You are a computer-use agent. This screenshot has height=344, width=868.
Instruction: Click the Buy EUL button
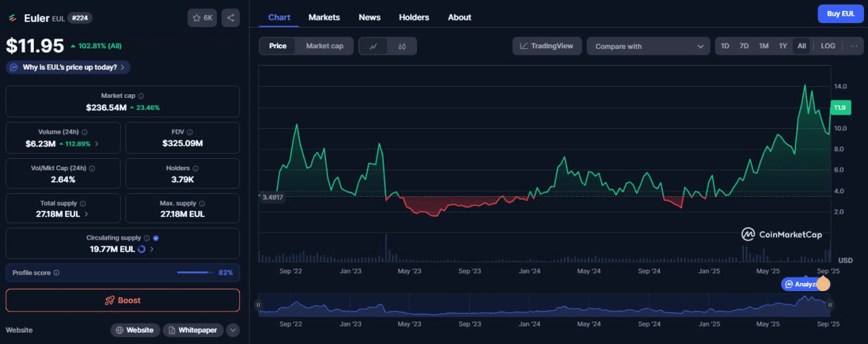(841, 14)
